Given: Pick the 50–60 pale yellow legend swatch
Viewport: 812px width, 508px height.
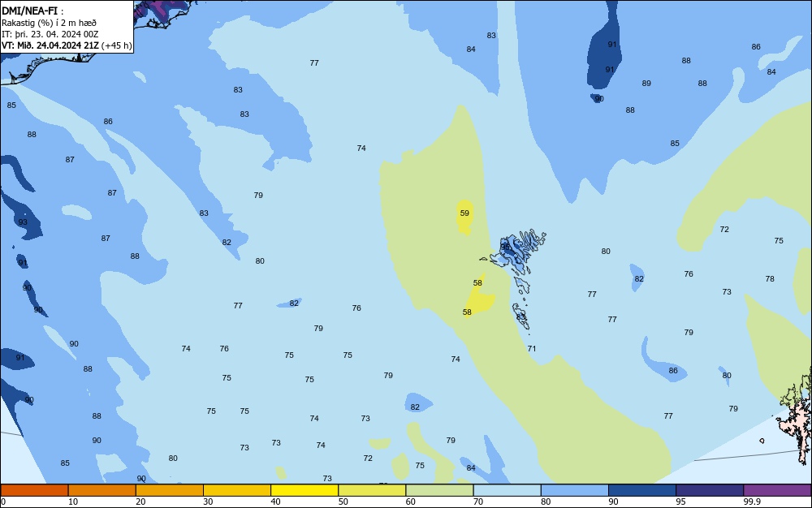Looking at the screenshot, I should click(x=372, y=490).
